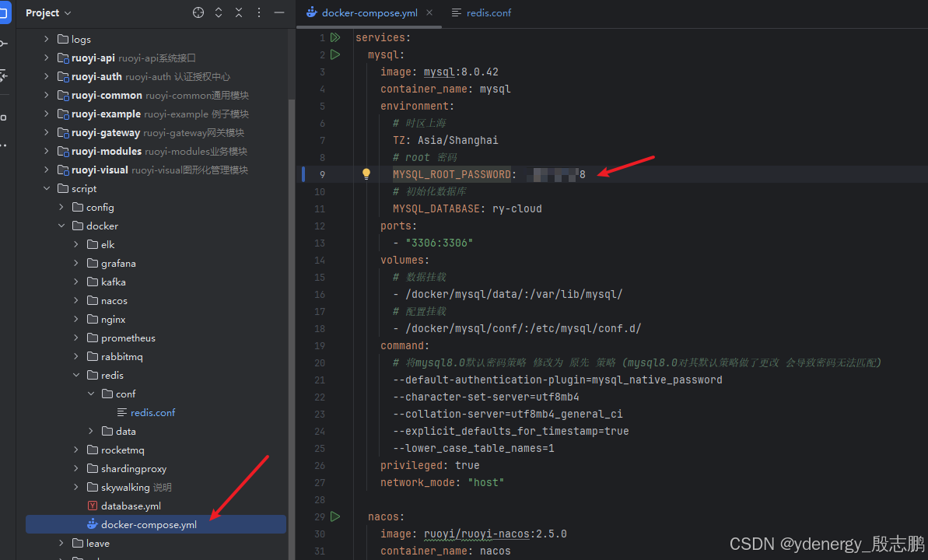This screenshot has height=560, width=928.
Task: Select the ruoyi-example module
Action: [x=152, y=114]
